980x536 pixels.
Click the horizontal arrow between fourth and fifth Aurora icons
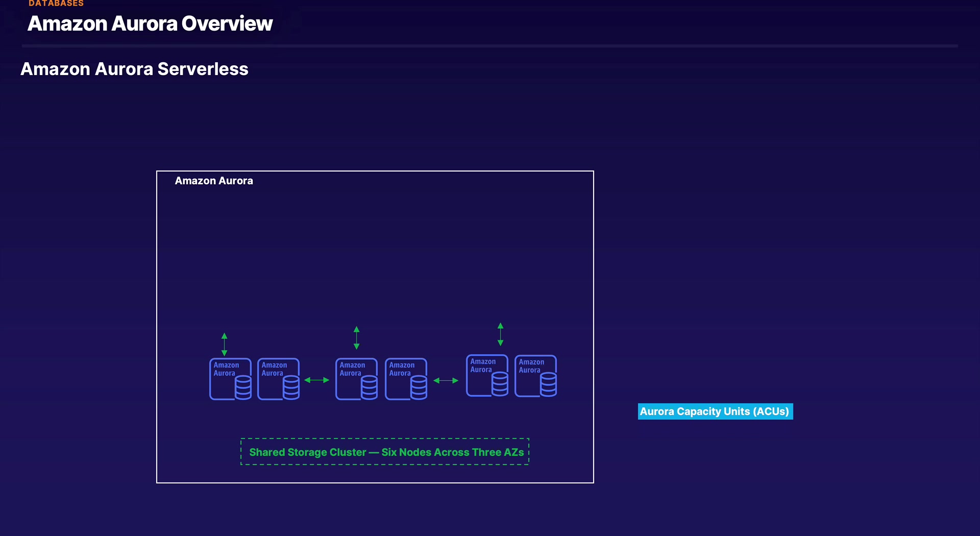pos(446,381)
